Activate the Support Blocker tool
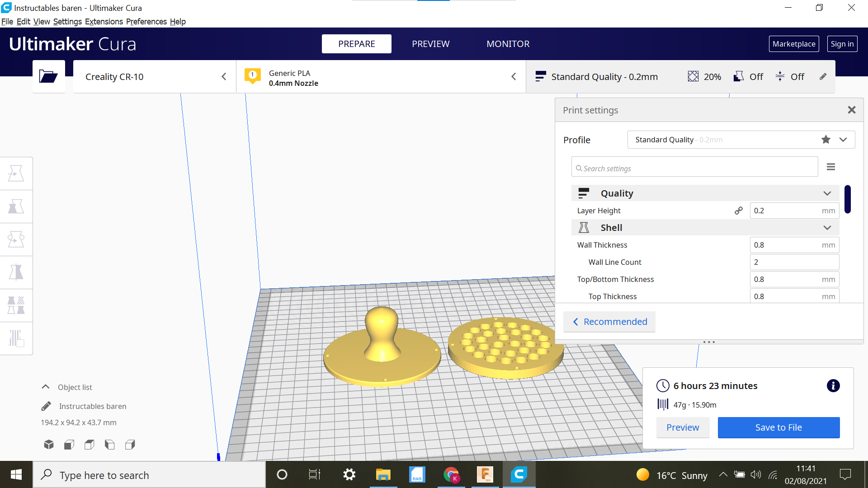This screenshot has height=488, width=868. (16, 338)
